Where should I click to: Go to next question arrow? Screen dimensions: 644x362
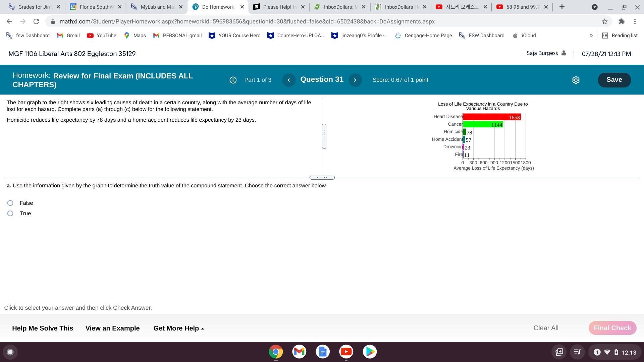(x=355, y=80)
